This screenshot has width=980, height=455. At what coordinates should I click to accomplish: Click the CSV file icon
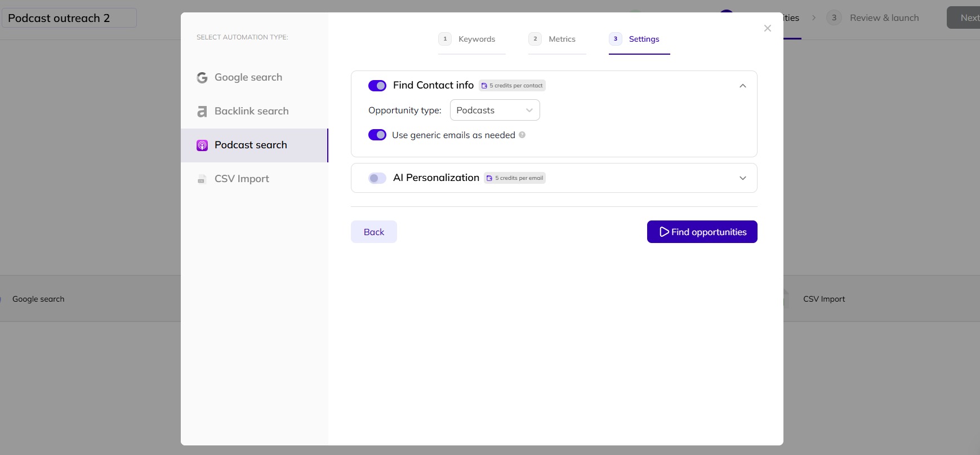point(201,179)
